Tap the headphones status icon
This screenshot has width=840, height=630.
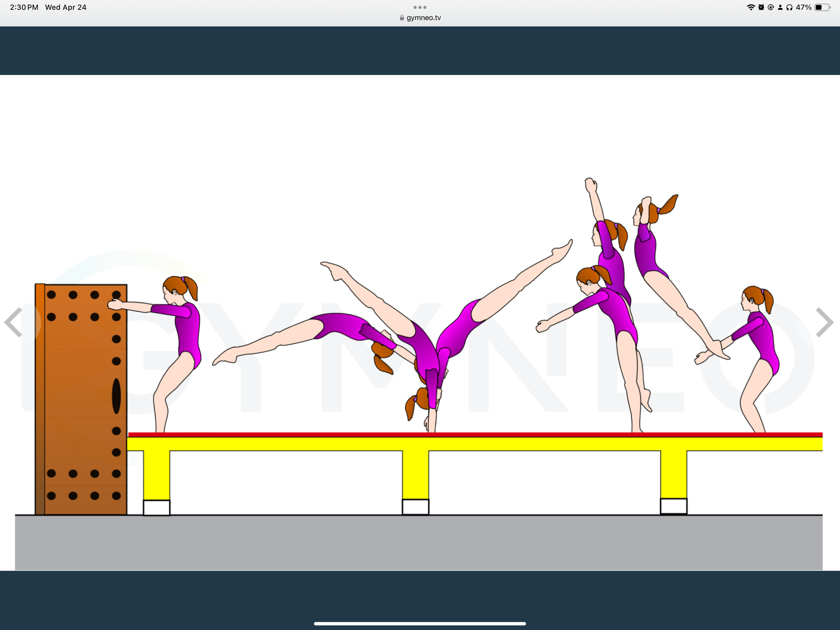(x=790, y=7)
